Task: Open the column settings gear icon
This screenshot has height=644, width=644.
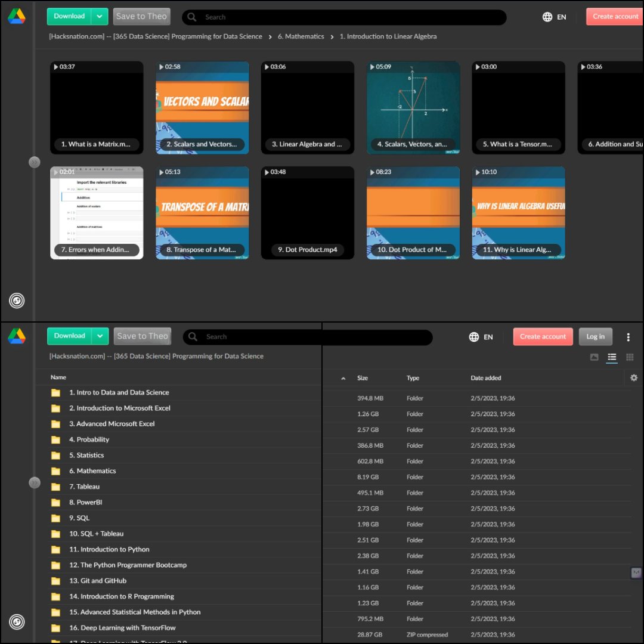Action: (x=634, y=377)
